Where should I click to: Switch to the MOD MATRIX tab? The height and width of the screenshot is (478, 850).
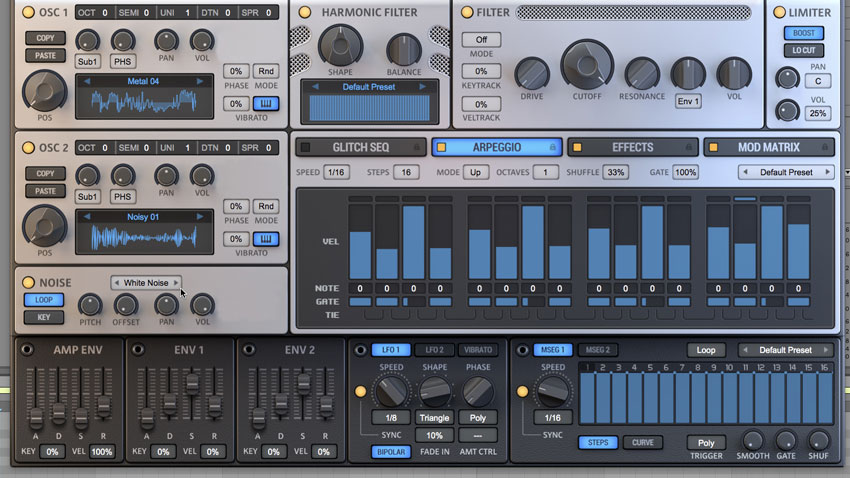[x=768, y=147]
